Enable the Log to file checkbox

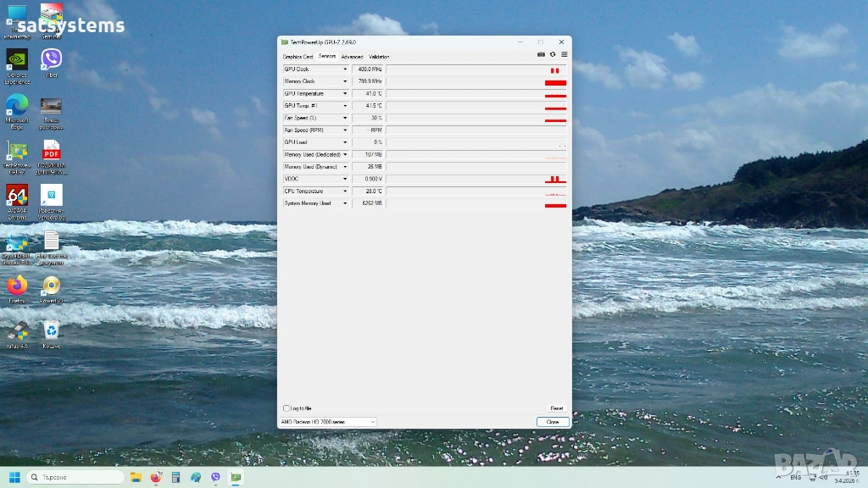[x=286, y=408]
